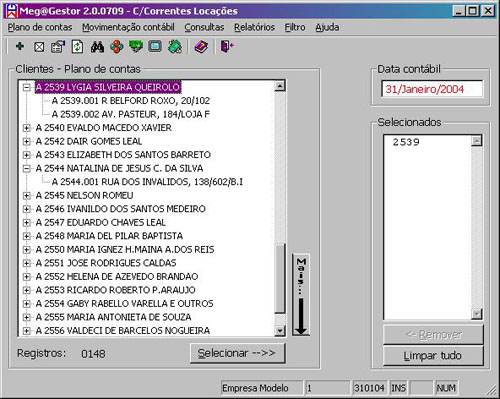Click the Mais down-arrow button
The height and width of the screenshot is (399, 500).
301,295
